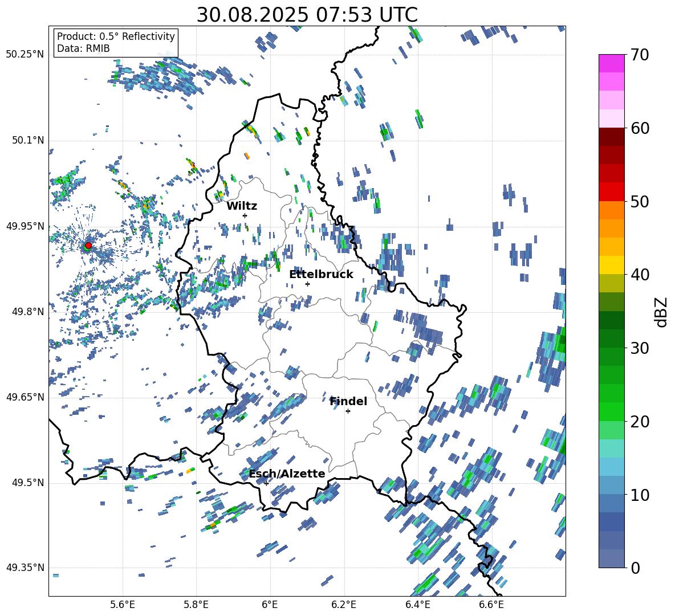The height and width of the screenshot is (616, 675).
Task: Click the 5.6°E longitude label
Action: tap(123, 605)
